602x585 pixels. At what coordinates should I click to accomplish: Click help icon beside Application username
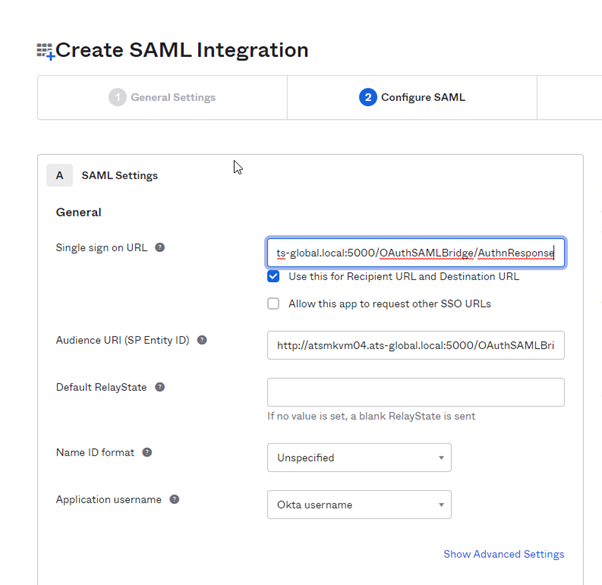174,499
